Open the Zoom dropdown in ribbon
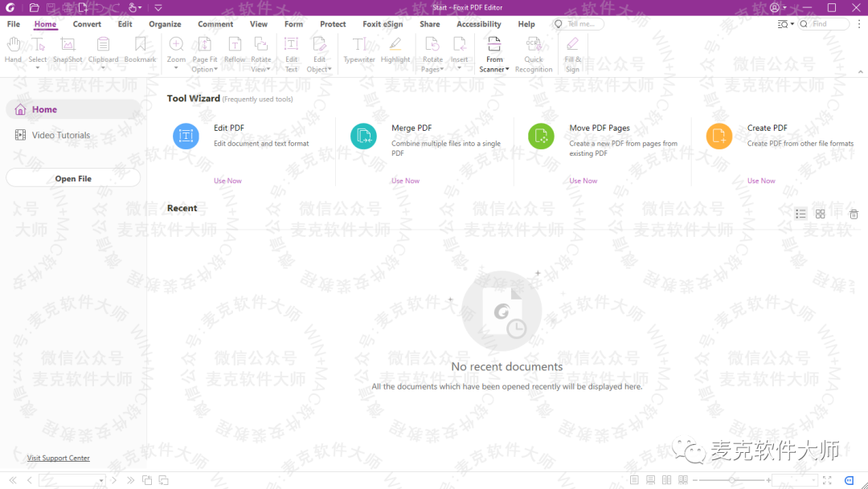 (176, 68)
